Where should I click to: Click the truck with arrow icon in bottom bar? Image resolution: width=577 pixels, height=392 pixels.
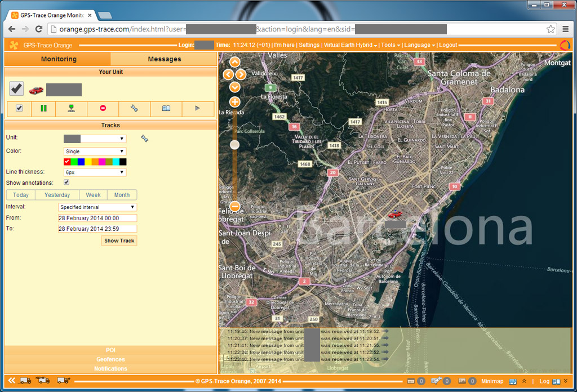[63, 380]
